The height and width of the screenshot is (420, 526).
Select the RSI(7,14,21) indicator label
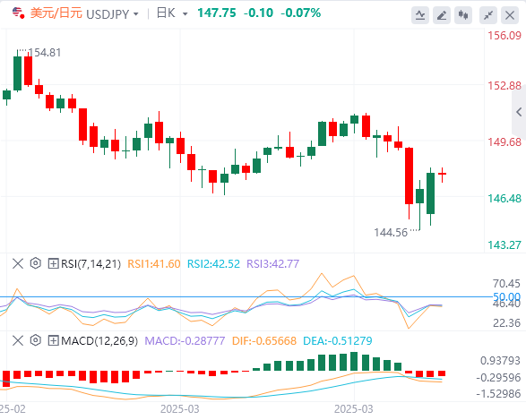click(x=91, y=264)
